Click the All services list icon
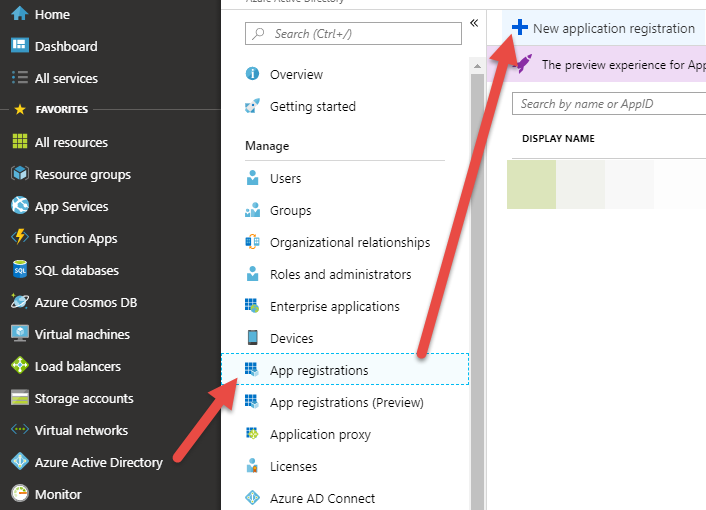Screen dimensions: 706x510 click(19, 77)
